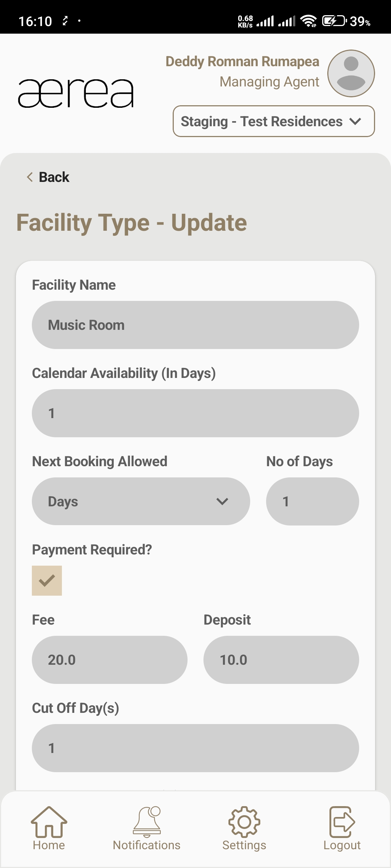Image resolution: width=391 pixels, height=868 pixels.
Task: Expand the Next Booking Allowed Days dropdown
Action: (141, 501)
